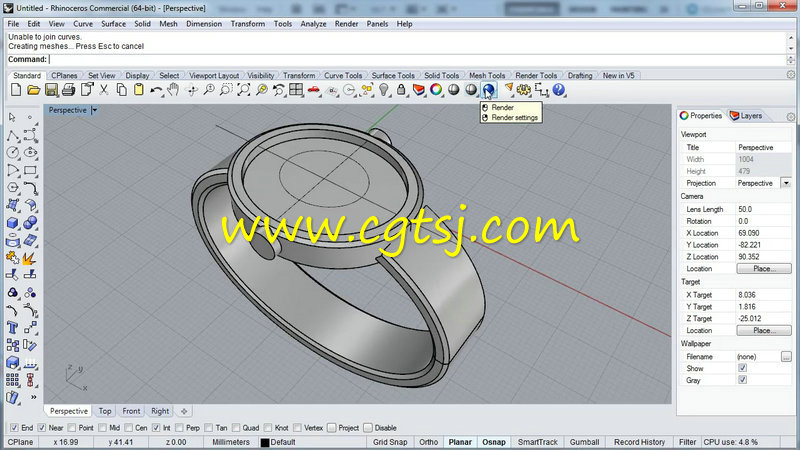Screen dimensions: 800x450
Task: Select the Box solid tool in sidebar
Action: [x=13, y=223]
